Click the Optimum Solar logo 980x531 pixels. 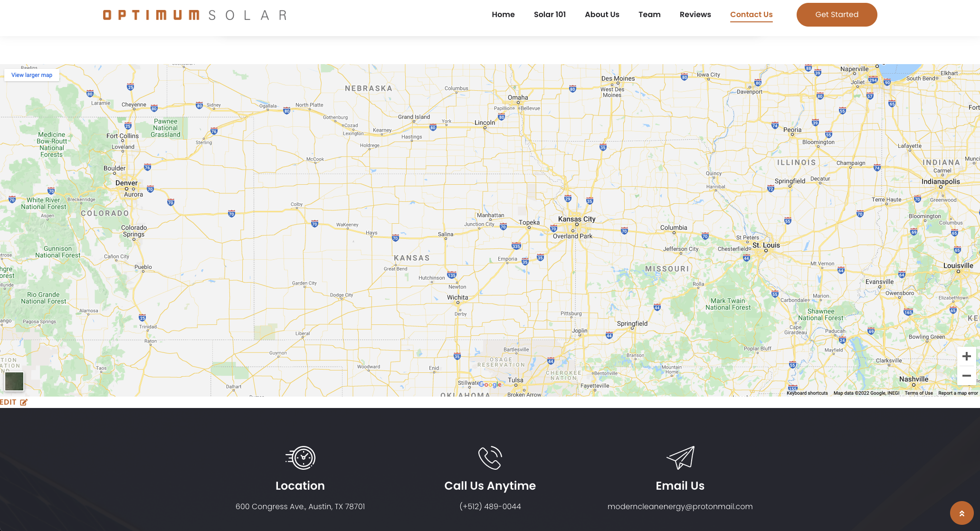(195, 15)
